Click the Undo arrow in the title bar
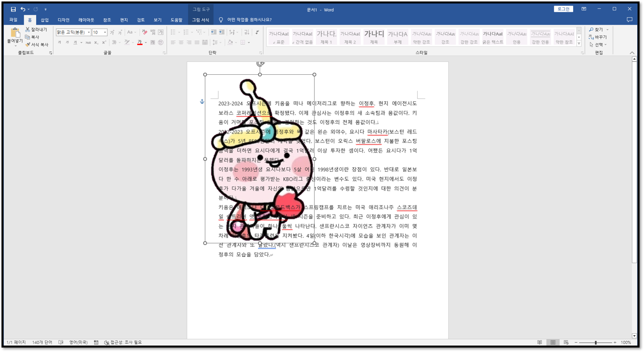Viewport: 644px width, 352px height. [x=23, y=9]
